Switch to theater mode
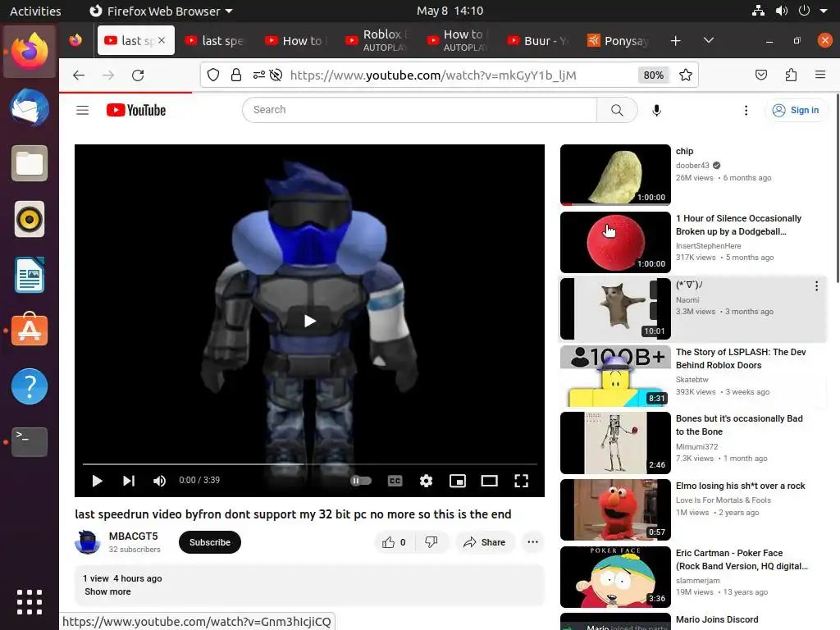This screenshot has height=630, width=840. pyautogui.click(x=489, y=481)
